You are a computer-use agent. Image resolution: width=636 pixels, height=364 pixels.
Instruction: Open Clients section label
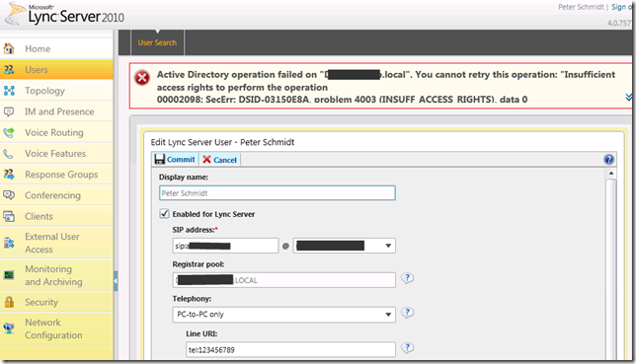pos(39,216)
